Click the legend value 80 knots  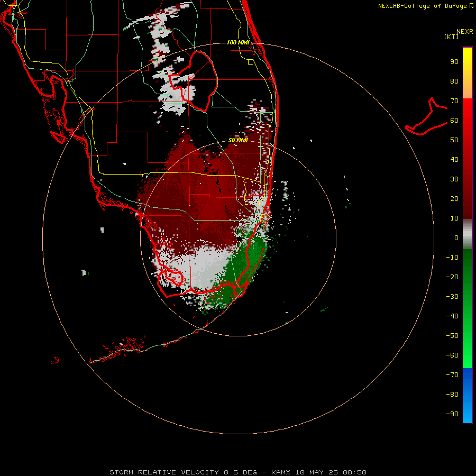454,81
